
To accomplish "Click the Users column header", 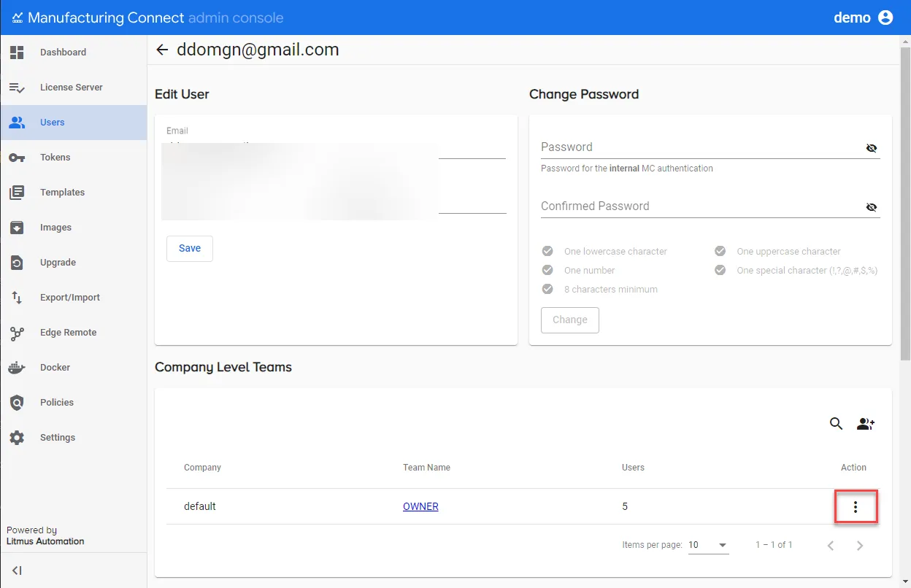I will [633, 468].
